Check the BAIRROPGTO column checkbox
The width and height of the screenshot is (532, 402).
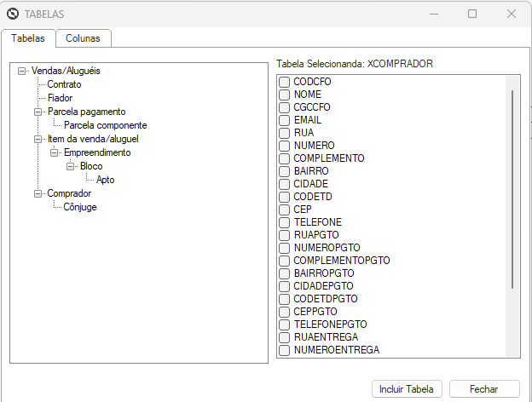(284, 273)
